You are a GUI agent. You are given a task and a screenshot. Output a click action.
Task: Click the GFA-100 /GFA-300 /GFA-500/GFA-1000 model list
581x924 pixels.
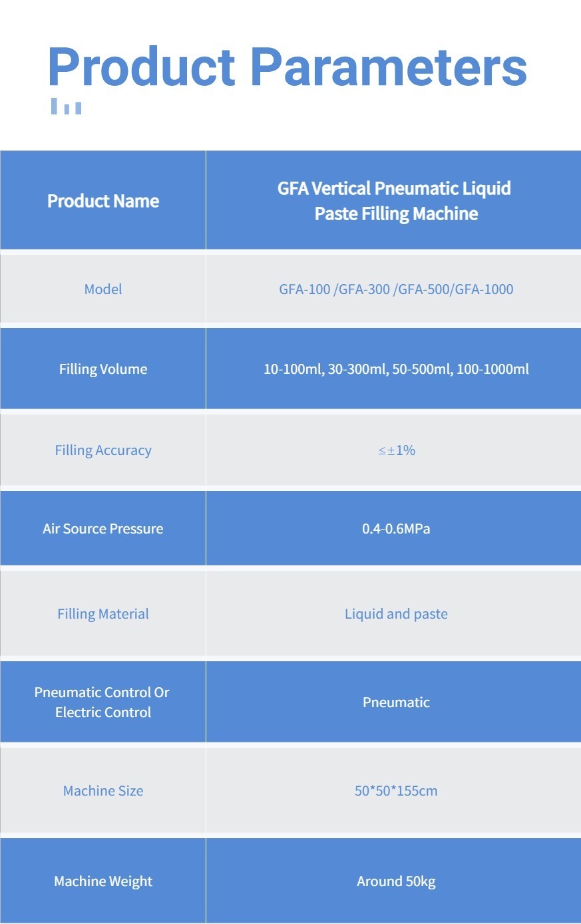pos(396,289)
